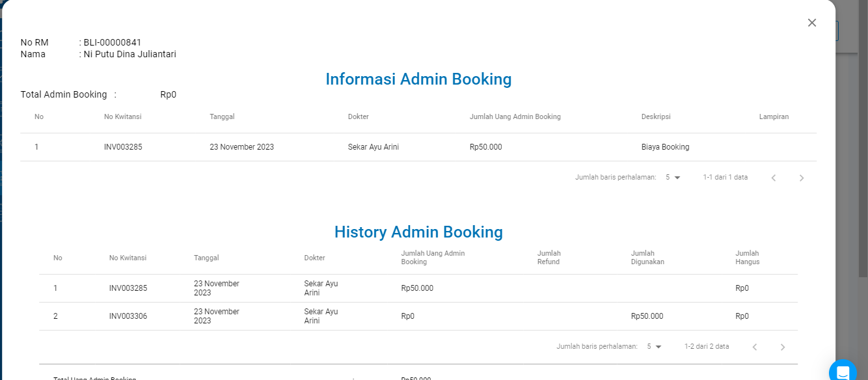868x380 pixels.
Task: Click the Jumlah Hangus column header
Action: pyautogui.click(x=748, y=258)
